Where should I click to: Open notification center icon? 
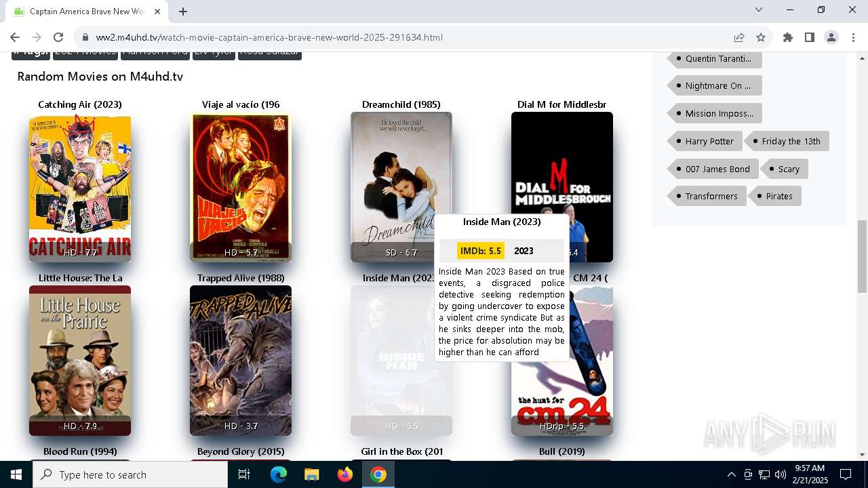tap(846, 474)
